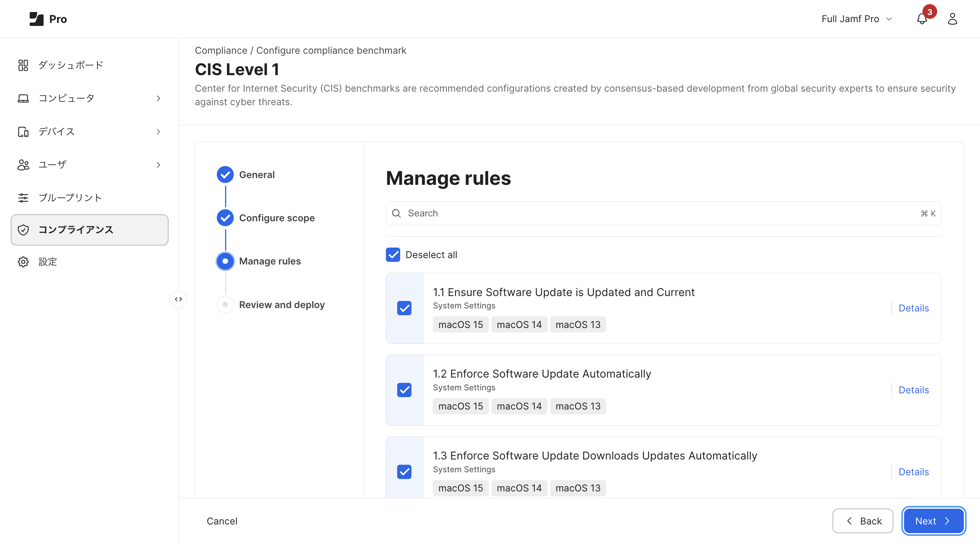
Task: Collapse the sidebar with the arrows handle
Action: (178, 299)
